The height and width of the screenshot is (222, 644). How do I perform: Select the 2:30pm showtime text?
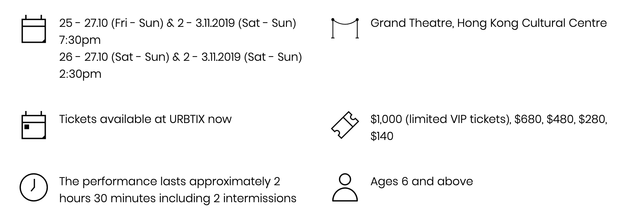pos(80,74)
